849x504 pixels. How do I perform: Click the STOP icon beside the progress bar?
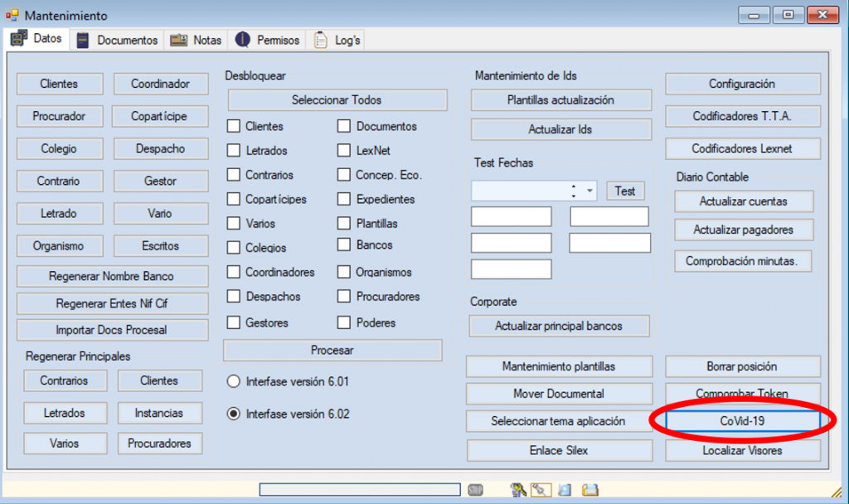475,489
